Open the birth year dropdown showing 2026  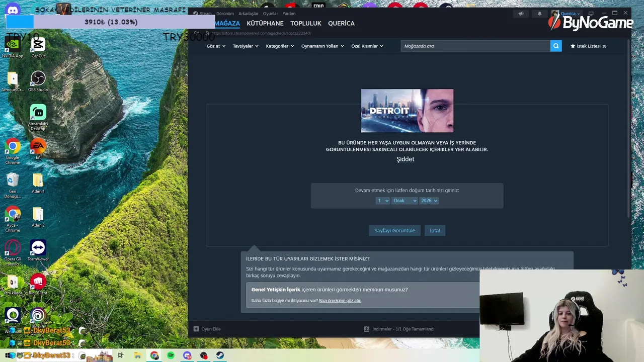coord(429,201)
